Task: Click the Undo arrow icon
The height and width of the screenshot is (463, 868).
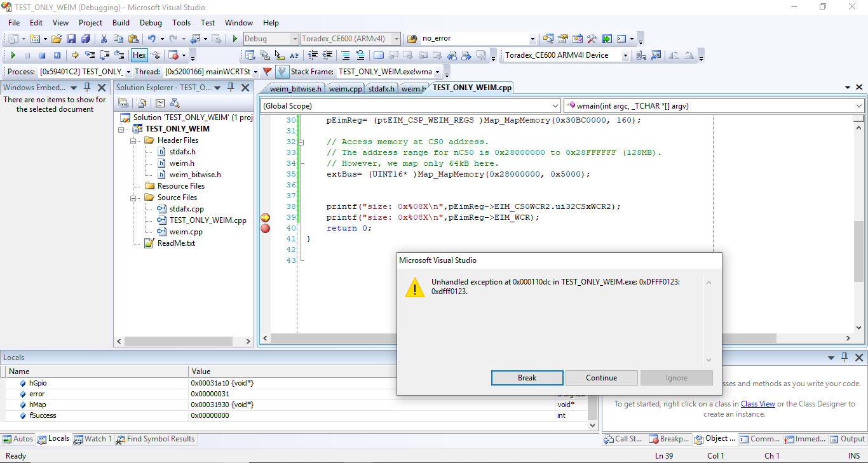Action: pyautogui.click(x=151, y=39)
